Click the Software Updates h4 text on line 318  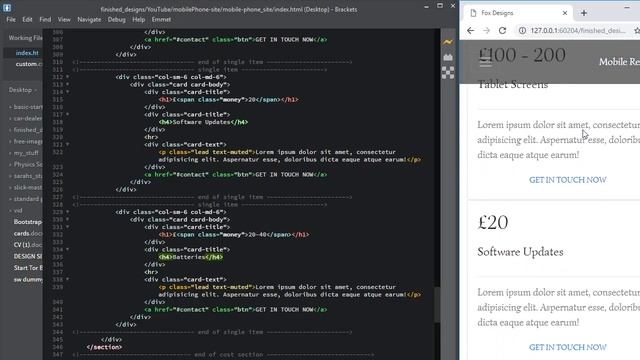(x=201, y=122)
